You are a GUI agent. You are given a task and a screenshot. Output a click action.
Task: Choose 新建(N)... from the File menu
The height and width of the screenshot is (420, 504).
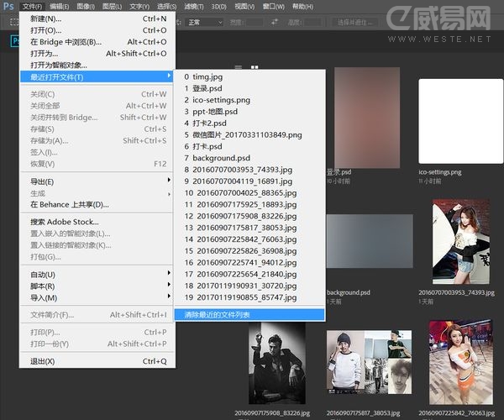46,18
